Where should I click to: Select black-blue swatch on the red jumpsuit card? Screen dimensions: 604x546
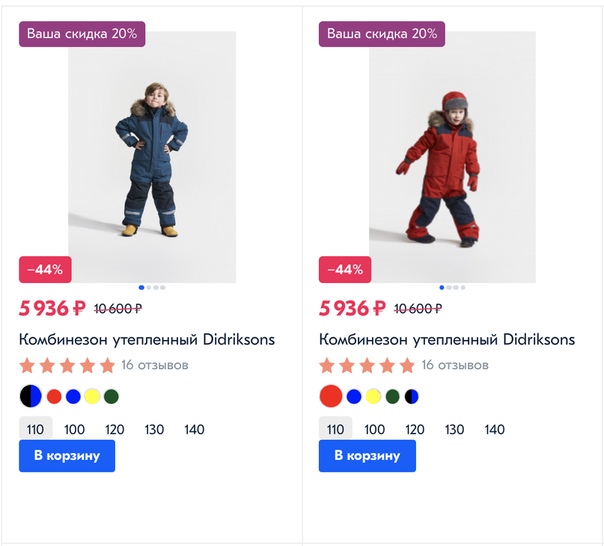411,396
